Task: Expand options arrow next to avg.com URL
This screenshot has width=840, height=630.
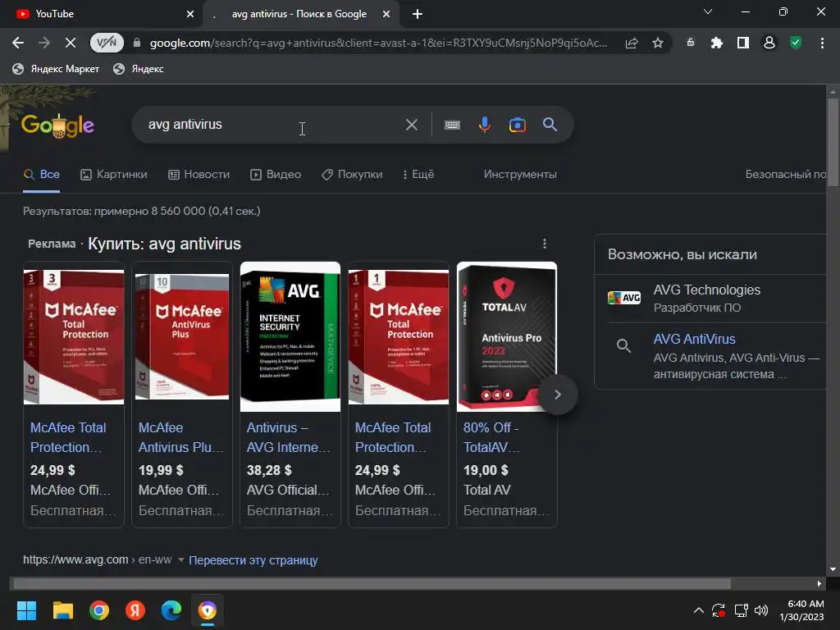Action: [x=180, y=559]
